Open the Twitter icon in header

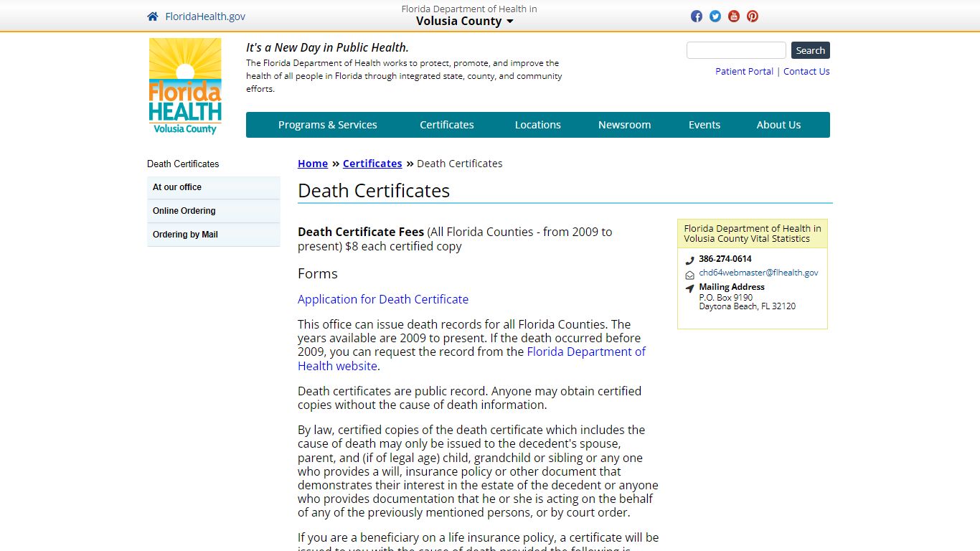pyautogui.click(x=715, y=17)
